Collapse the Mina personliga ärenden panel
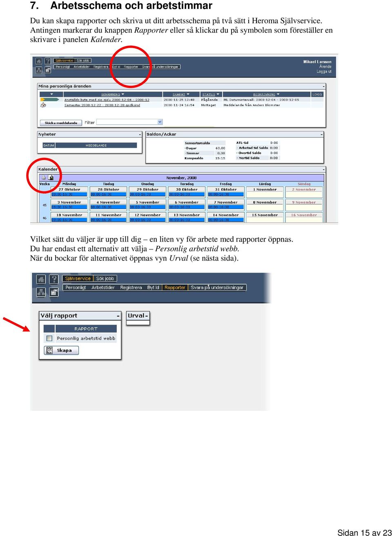 pyautogui.click(x=324, y=86)
